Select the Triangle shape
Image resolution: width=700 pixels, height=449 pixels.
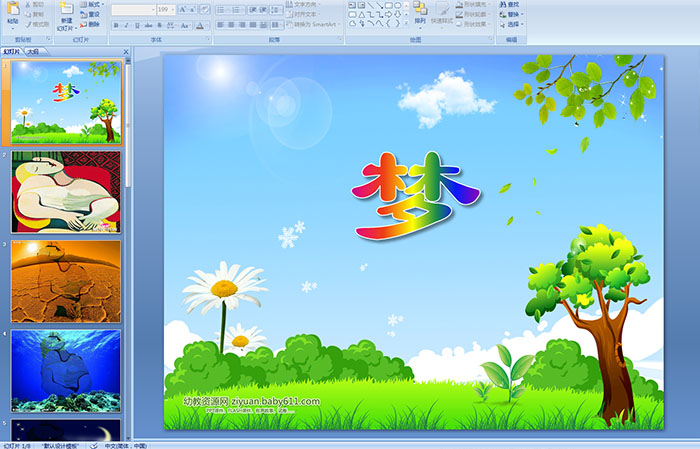[x=361, y=14]
